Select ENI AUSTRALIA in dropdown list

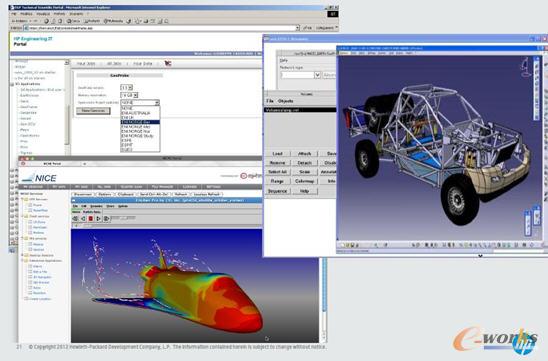pos(140,113)
